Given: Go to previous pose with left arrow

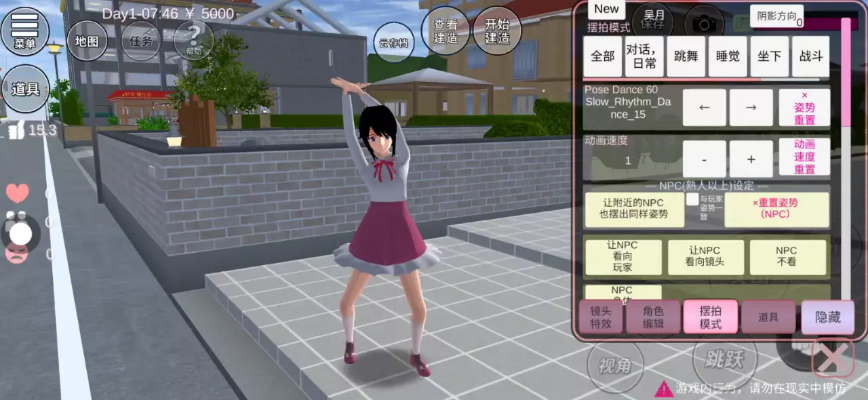Looking at the screenshot, I should 704,107.
